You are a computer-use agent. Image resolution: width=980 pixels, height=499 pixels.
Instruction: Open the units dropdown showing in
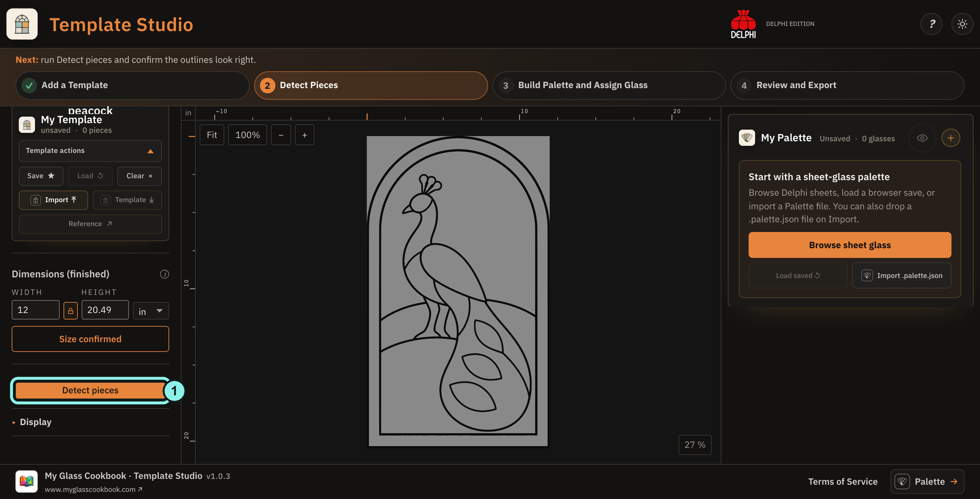[151, 311]
